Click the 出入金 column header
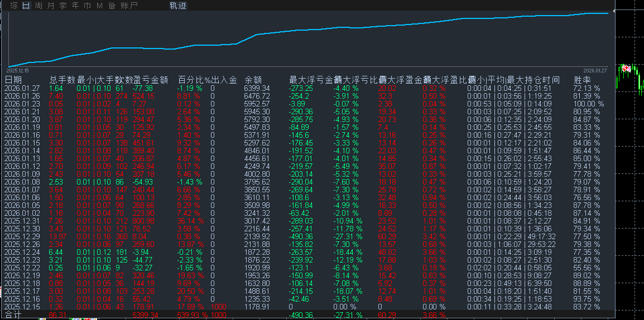Viewport: 644px width, 320px height. [224, 80]
